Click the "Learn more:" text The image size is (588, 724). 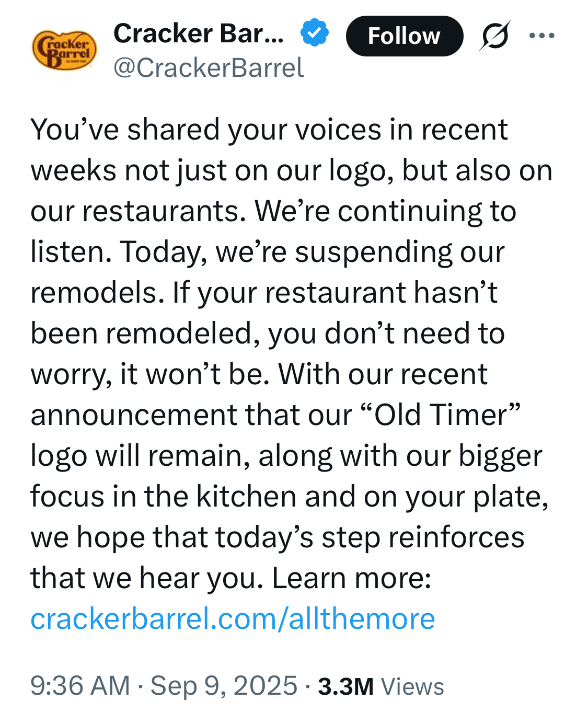(x=351, y=578)
